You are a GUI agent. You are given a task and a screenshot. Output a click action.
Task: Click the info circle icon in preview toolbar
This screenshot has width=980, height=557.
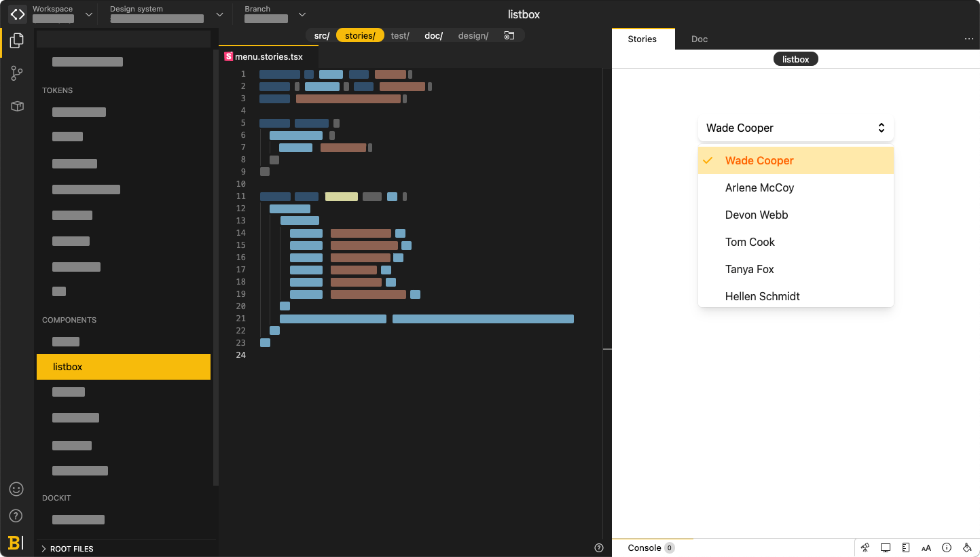(947, 547)
